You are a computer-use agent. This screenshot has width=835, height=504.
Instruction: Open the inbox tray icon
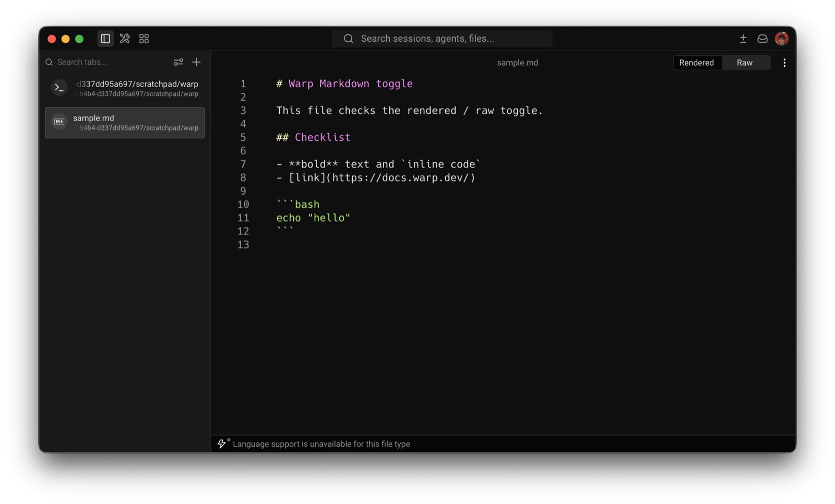[x=762, y=39]
